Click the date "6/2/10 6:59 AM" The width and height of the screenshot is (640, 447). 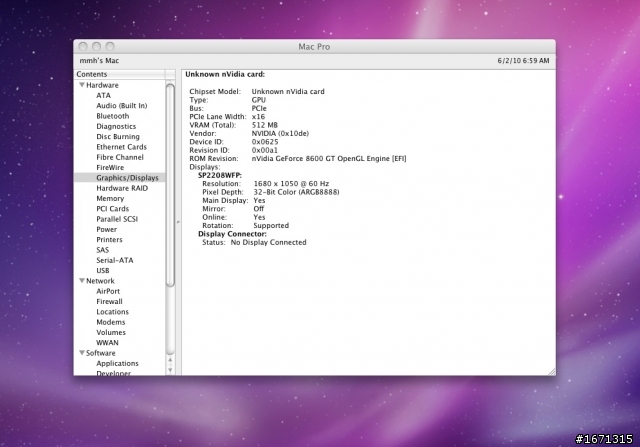523,61
